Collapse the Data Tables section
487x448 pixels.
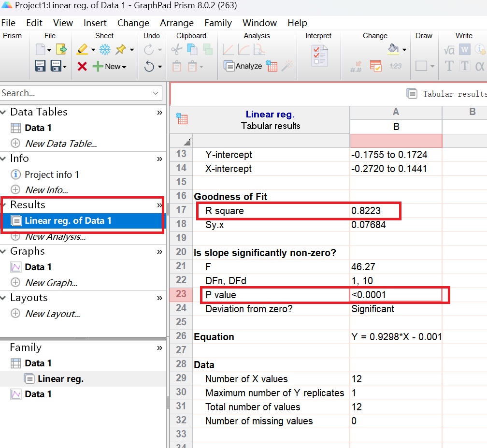(4, 112)
